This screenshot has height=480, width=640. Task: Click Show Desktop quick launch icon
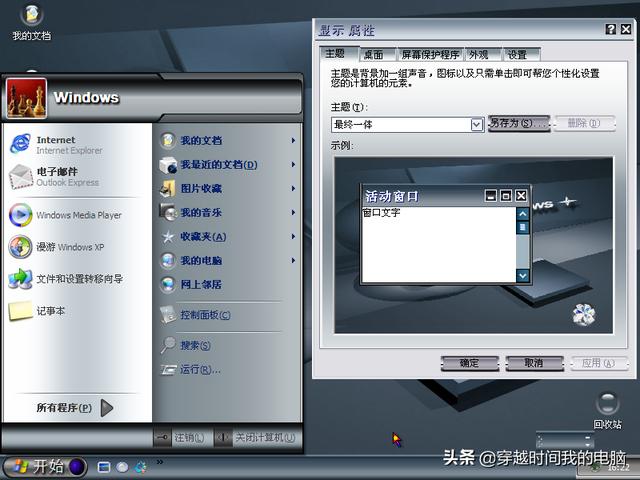[x=104, y=467]
